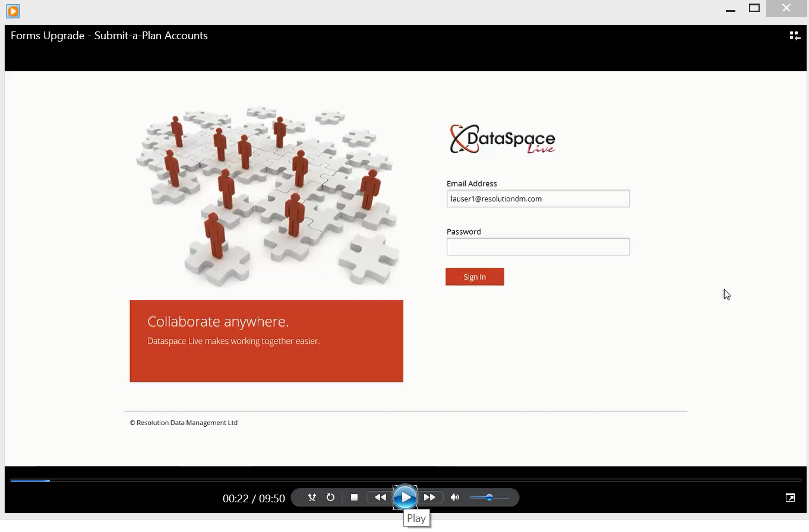Click the seek progress bar

(x=405, y=480)
